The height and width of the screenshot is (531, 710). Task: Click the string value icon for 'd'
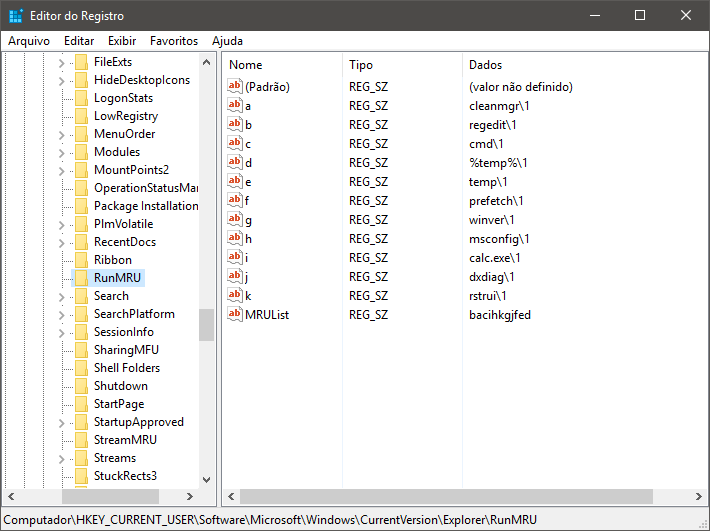[235, 163]
